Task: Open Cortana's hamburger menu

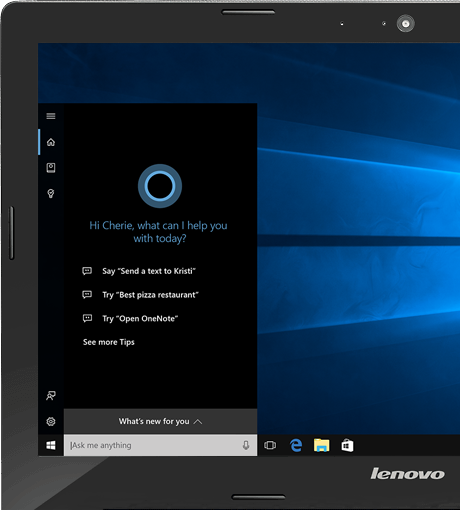Action: (51, 116)
